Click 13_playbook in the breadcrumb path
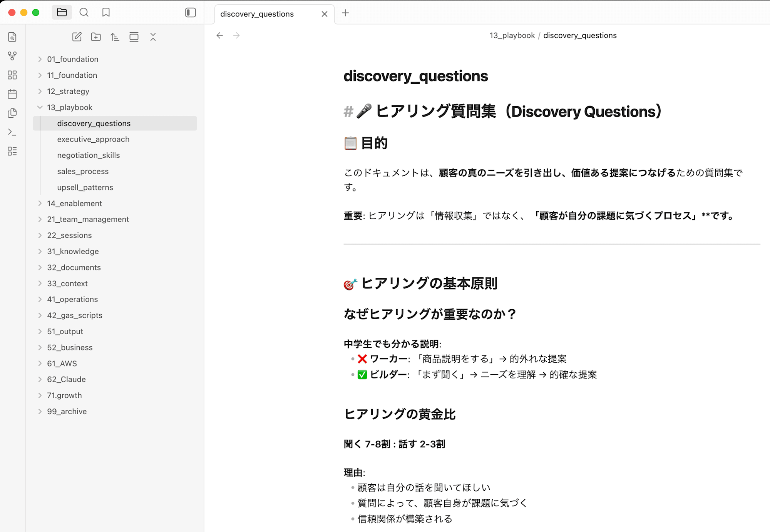Viewport: 770px width, 532px height. 512,35
